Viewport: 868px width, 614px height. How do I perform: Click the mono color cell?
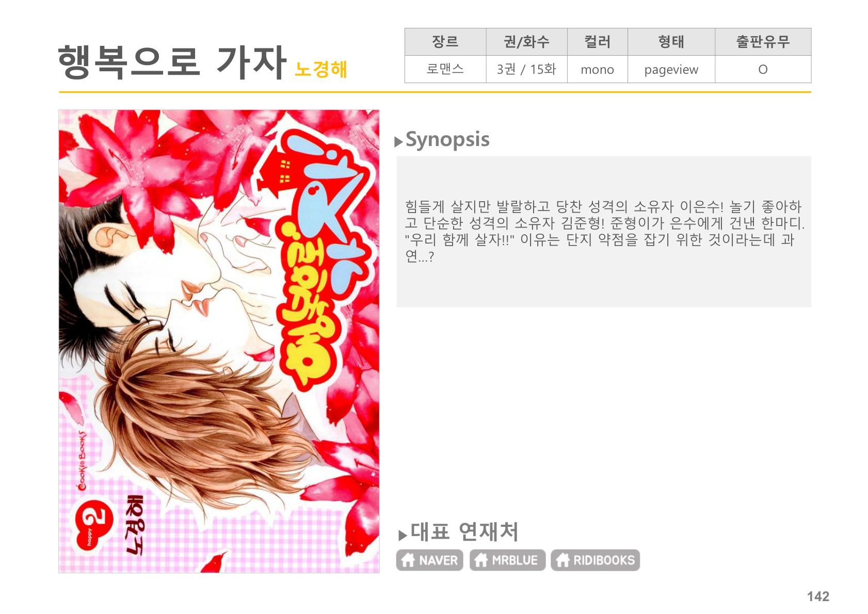click(597, 69)
